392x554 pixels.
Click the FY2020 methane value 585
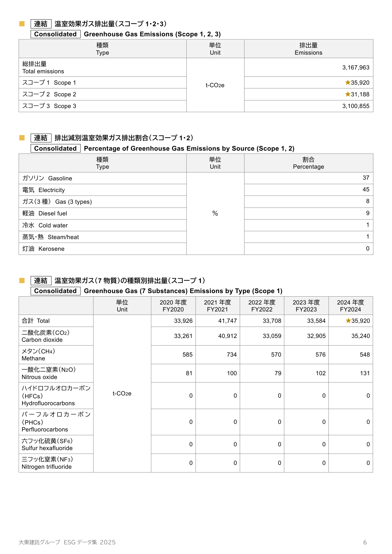(188, 355)
